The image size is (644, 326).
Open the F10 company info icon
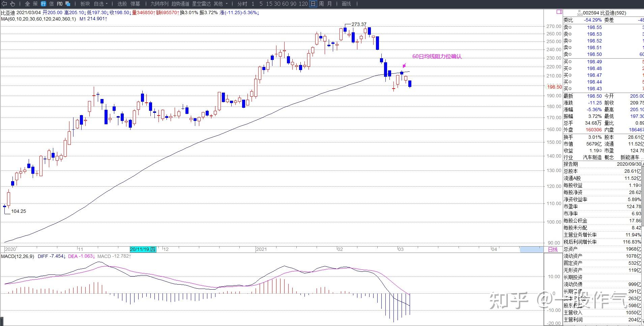click(x=59, y=4)
